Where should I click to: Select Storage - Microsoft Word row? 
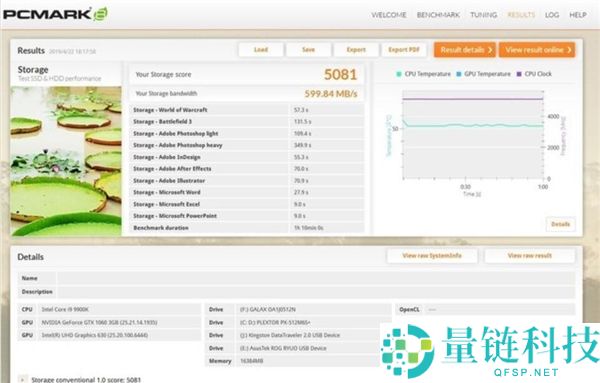click(x=247, y=192)
